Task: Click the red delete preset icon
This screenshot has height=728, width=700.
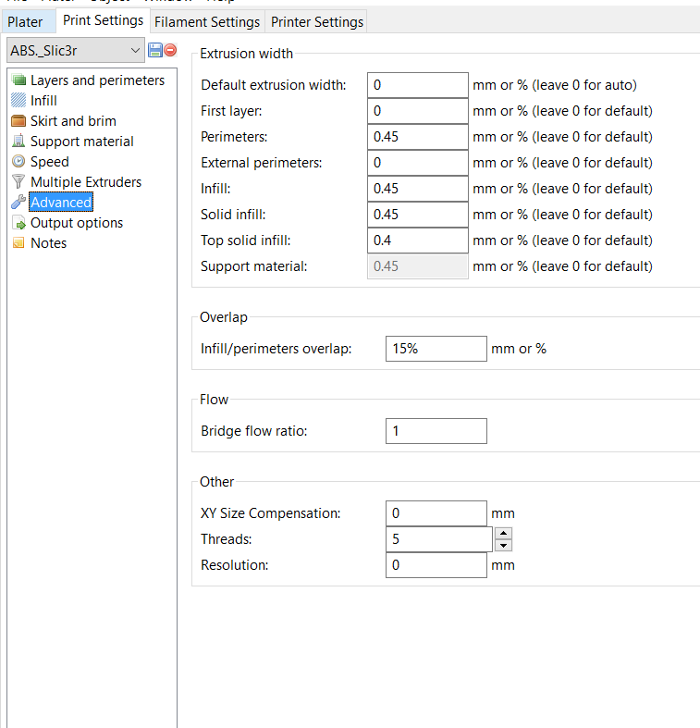Action: coord(170,50)
